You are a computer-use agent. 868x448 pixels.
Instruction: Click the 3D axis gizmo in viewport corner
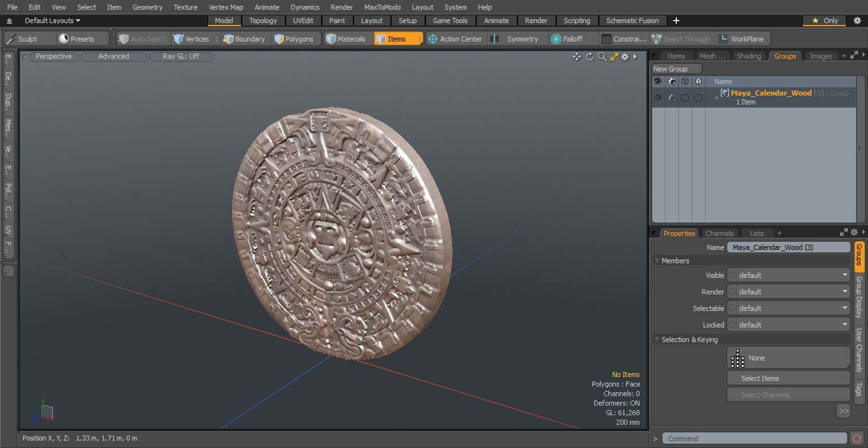pos(44,410)
